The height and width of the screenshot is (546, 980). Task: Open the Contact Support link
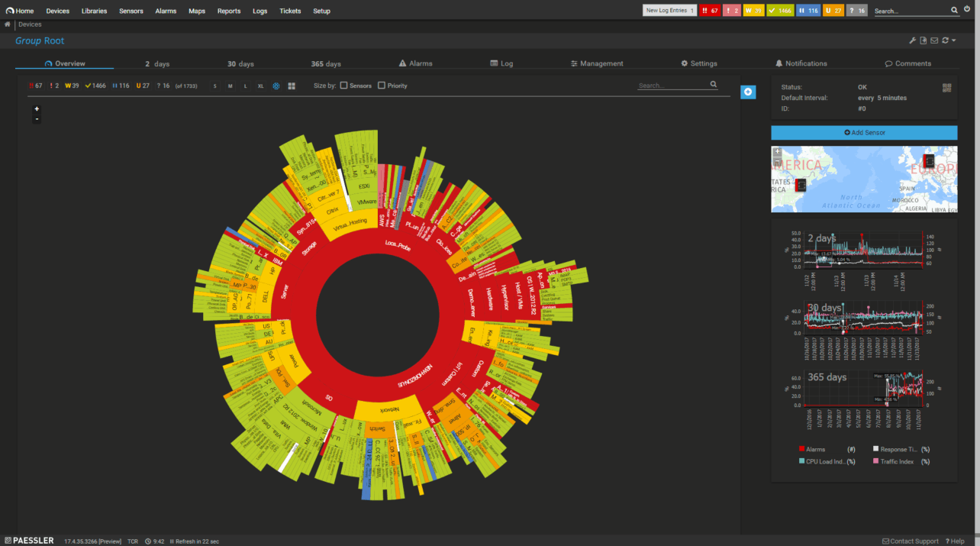[x=911, y=541]
